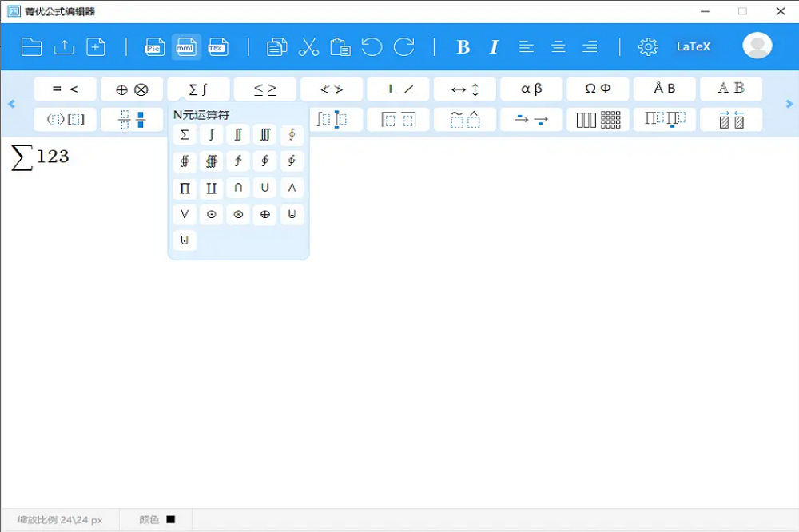Screen dimensions: 799x532
Task: Click the black color swatch in status bar
Action: [170, 520]
